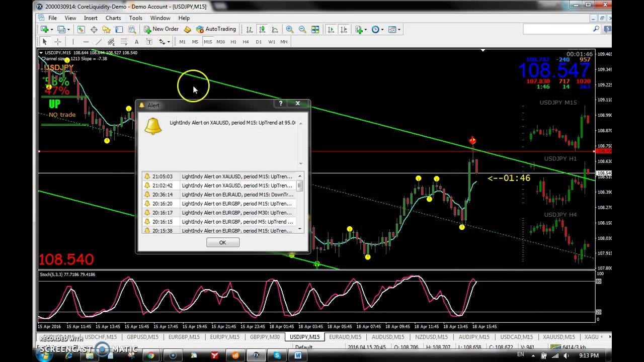Switch to the H1 timeframe
The height and width of the screenshot is (362, 644).
pos(233,42)
